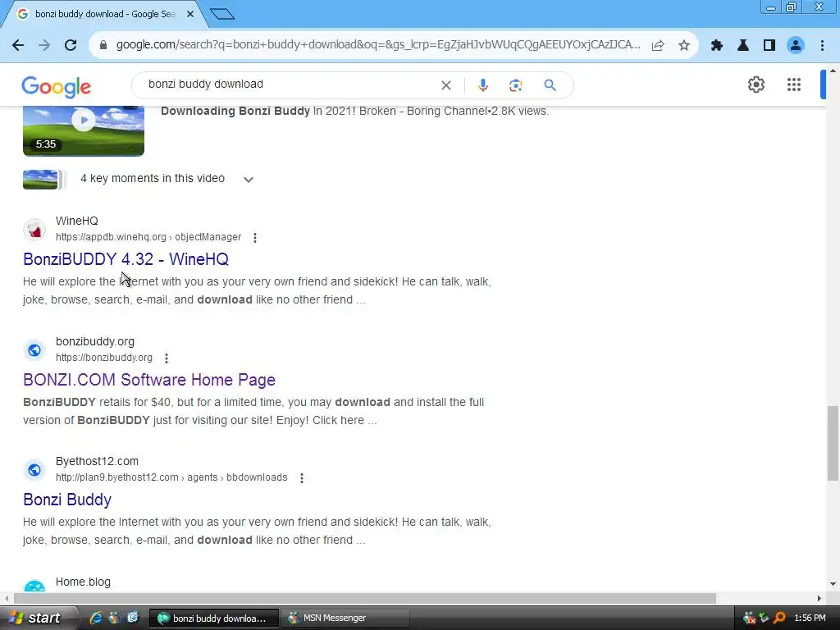Open Chrome three-dot menu

(x=822, y=46)
